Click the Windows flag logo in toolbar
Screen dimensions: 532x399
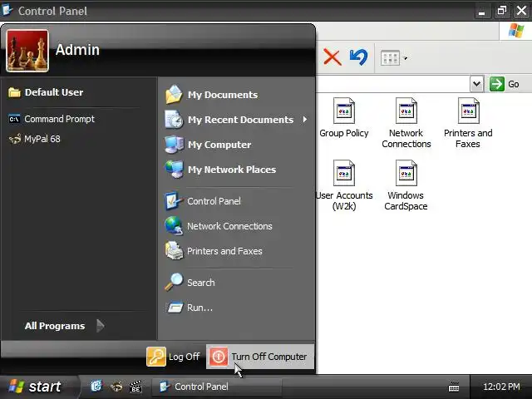coord(515,31)
